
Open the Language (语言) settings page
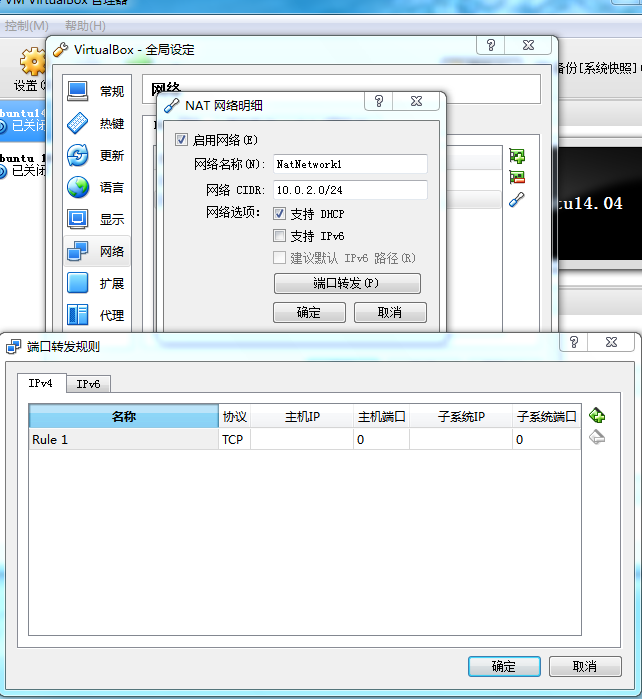click(97, 187)
